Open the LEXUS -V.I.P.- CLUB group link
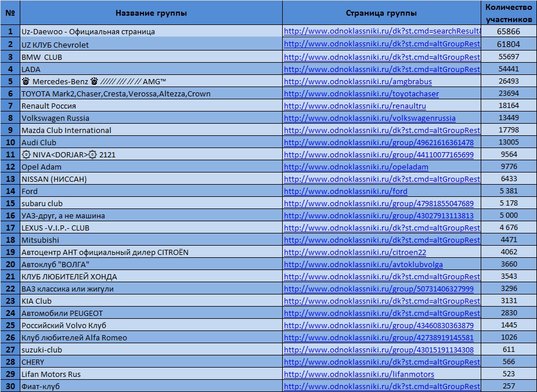The width and height of the screenshot is (537, 392). tap(382, 228)
